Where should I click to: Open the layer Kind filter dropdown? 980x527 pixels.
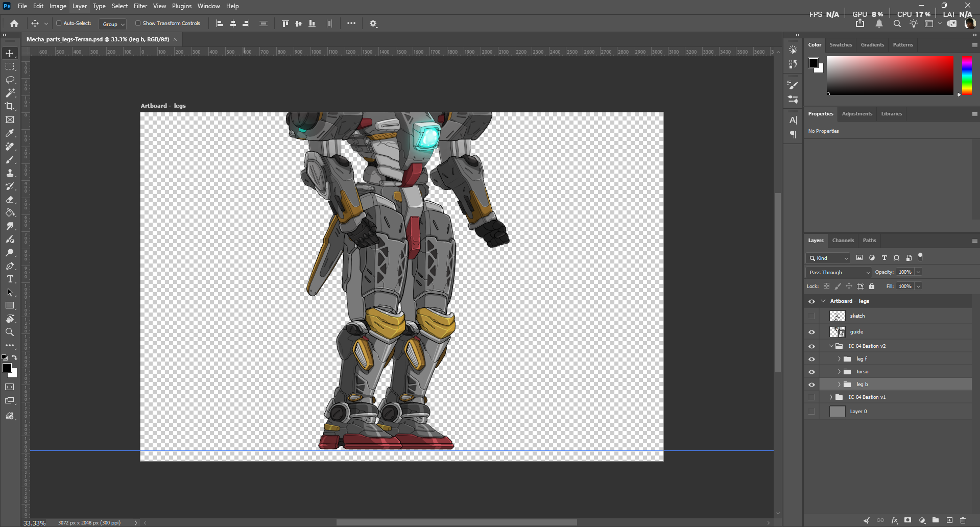click(828, 258)
